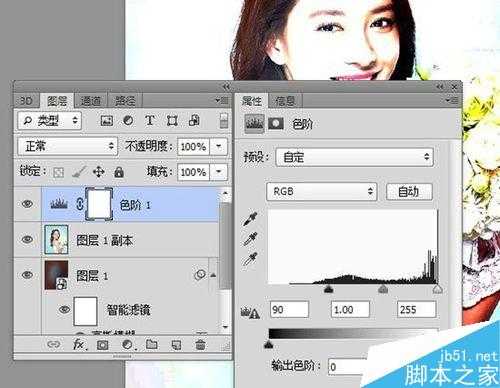Lock all padlock icon
Image resolution: width=500 pixels, height=388 pixels.
[119, 172]
